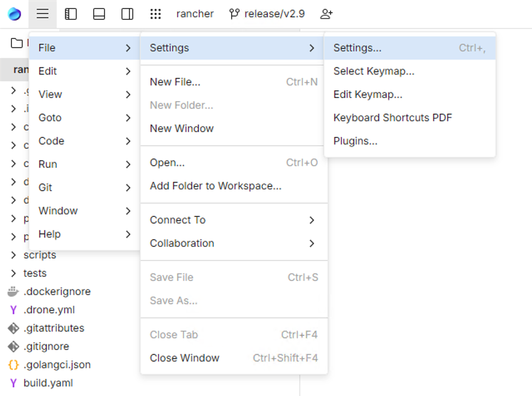Toggle the bottom panel visibility
The height and width of the screenshot is (396, 532).
[x=99, y=14]
